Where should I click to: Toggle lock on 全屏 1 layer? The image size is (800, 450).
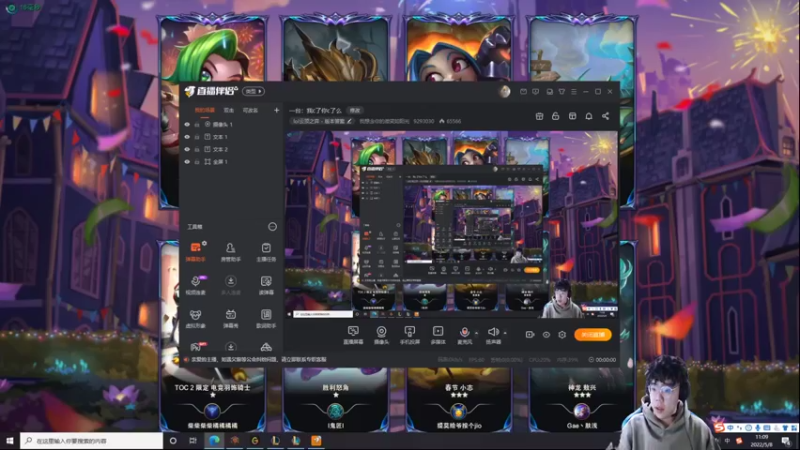[x=197, y=162]
